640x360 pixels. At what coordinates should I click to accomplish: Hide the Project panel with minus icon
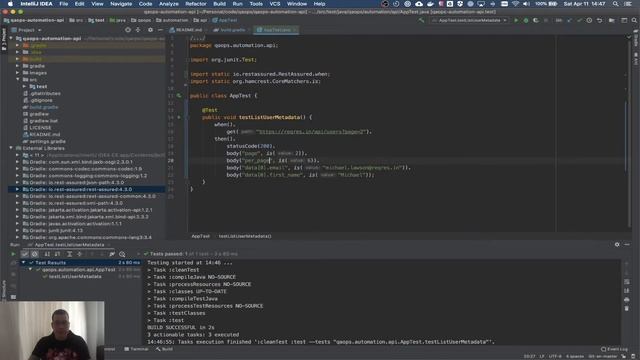click(x=160, y=30)
